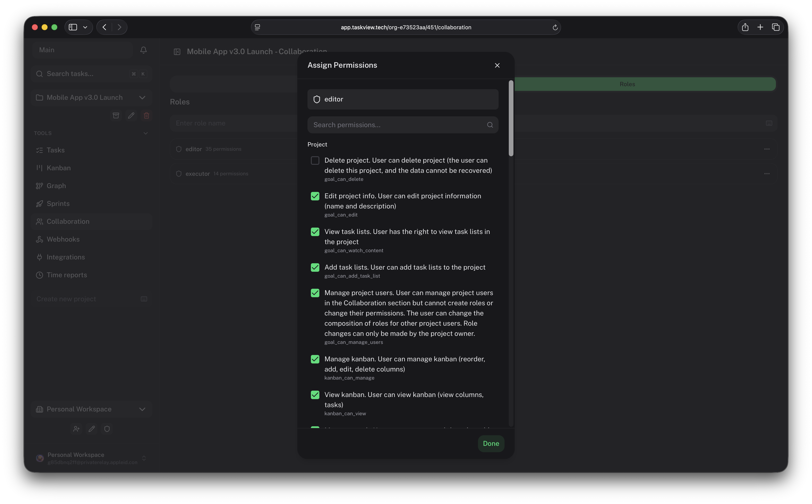
Task: Click the address bar URL
Action: click(x=406, y=27)
